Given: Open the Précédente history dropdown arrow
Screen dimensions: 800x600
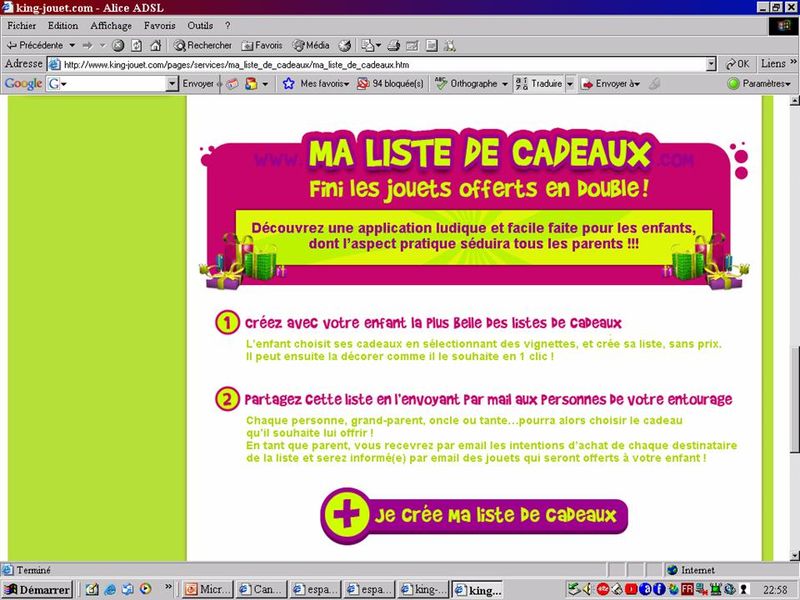Looking at the screenshot, I should [72, 45].
